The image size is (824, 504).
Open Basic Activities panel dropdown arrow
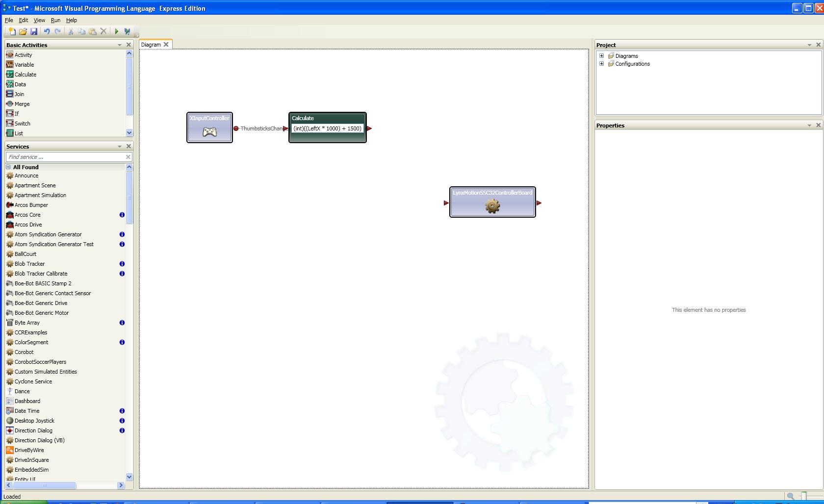(120, 45)
